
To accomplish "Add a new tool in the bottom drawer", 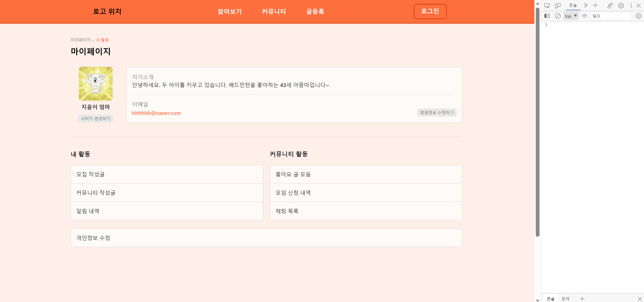I will pos(583,298).
